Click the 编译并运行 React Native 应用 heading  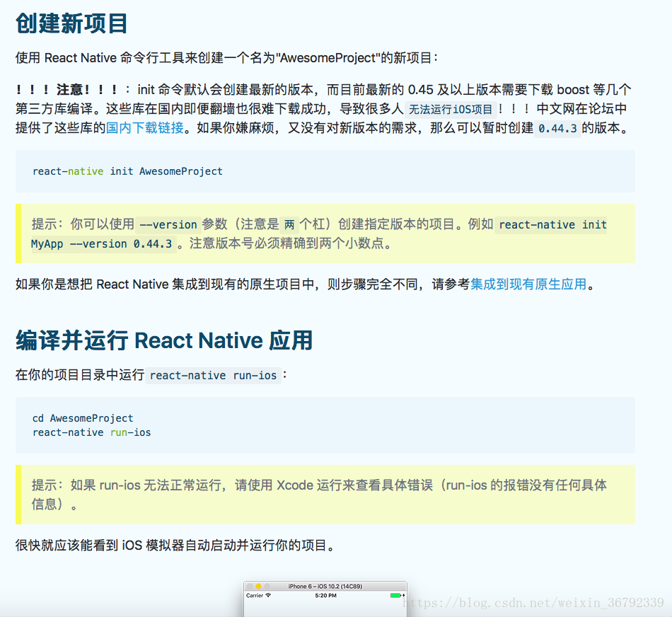pyautogui.click(x=164, y=340)
